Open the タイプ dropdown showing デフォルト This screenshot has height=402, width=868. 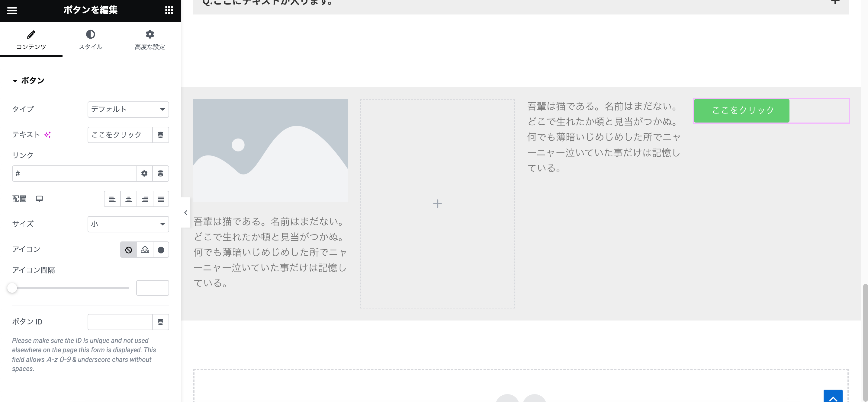click(x=128, y=110)
